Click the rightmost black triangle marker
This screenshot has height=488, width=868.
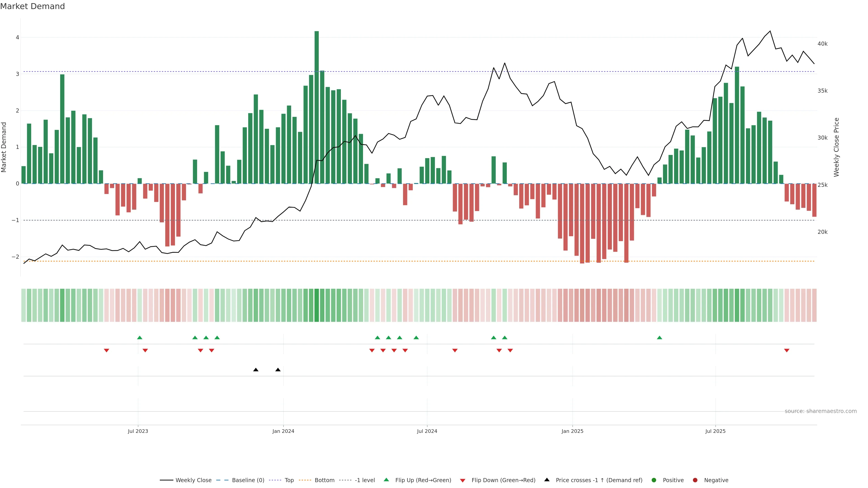[x=278, y=370]
